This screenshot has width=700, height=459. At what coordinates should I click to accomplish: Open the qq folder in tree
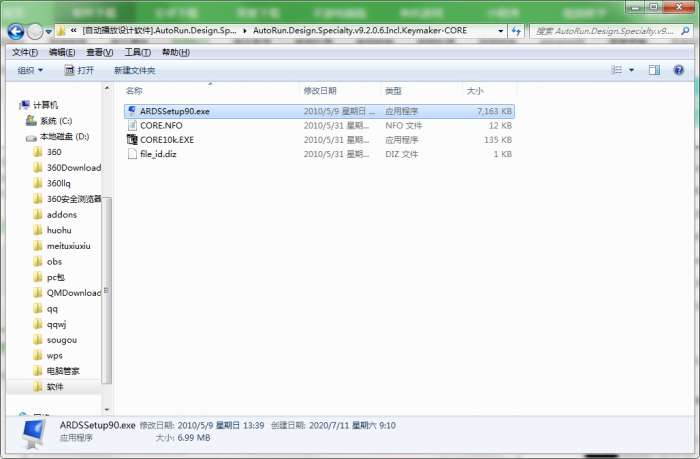coord(52,309)
